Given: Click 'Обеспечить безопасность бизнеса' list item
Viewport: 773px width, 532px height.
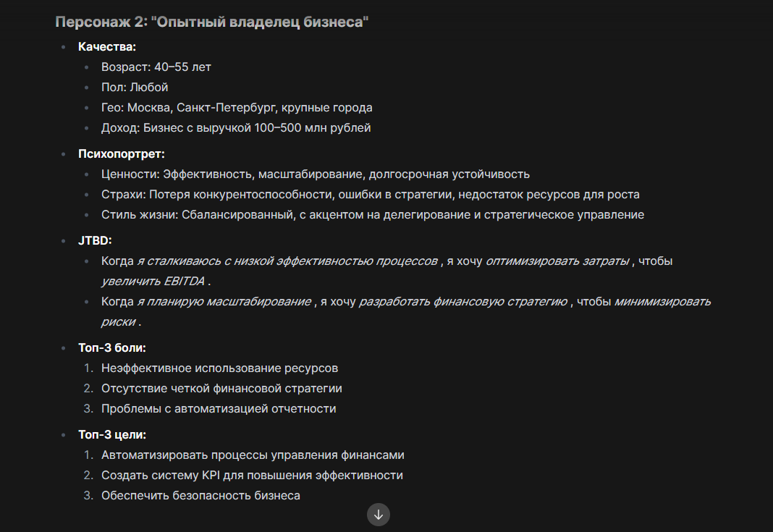Looking at the screenshot, I should click(200, 495).
